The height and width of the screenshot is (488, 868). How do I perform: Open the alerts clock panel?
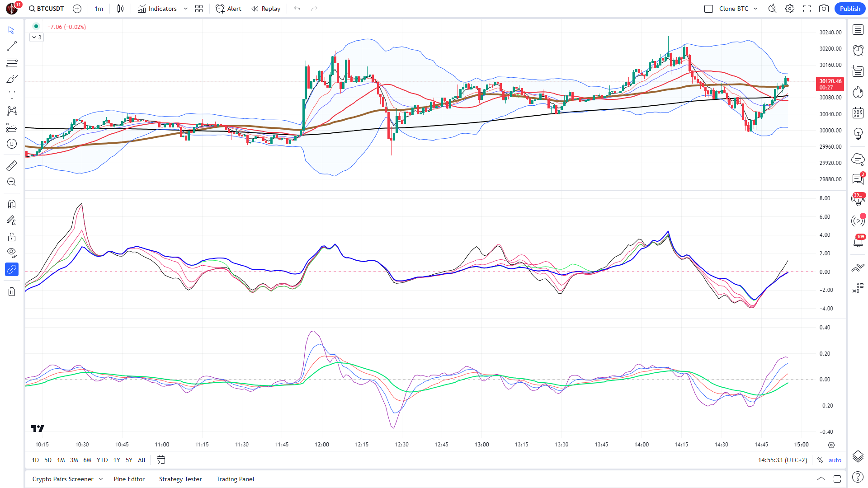point(858,50)
